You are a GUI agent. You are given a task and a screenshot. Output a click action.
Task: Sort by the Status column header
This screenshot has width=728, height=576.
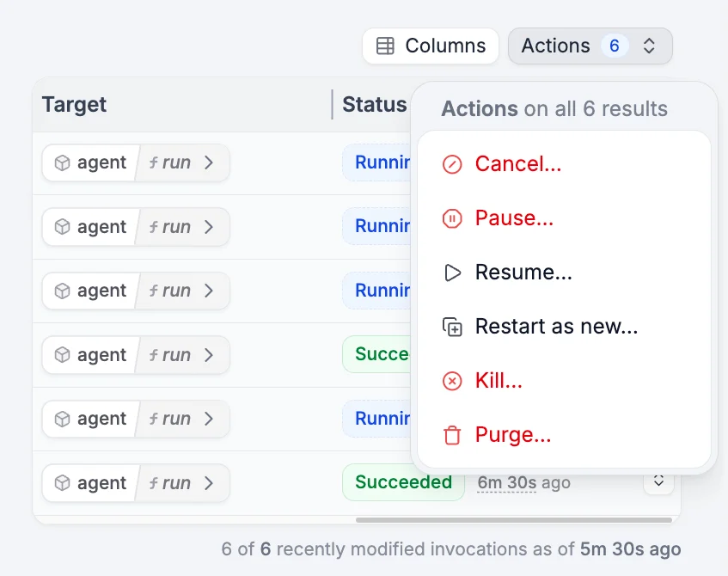(374, 105)
